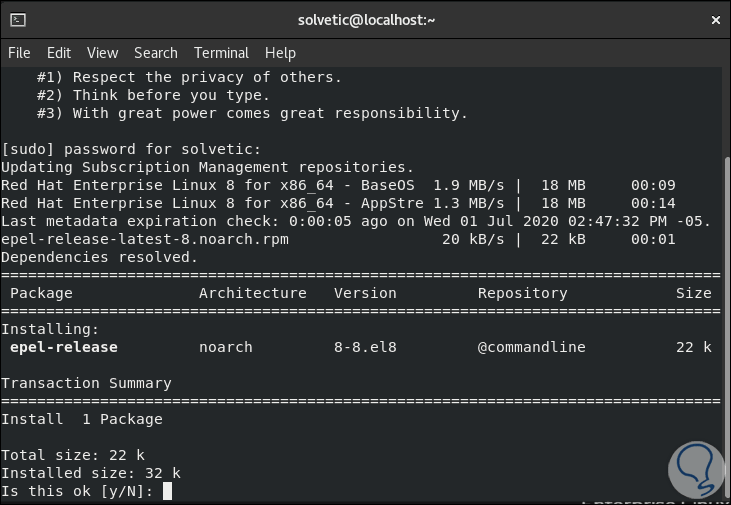Open the Edit menu

pyautogui.click(x=59, y=53)
